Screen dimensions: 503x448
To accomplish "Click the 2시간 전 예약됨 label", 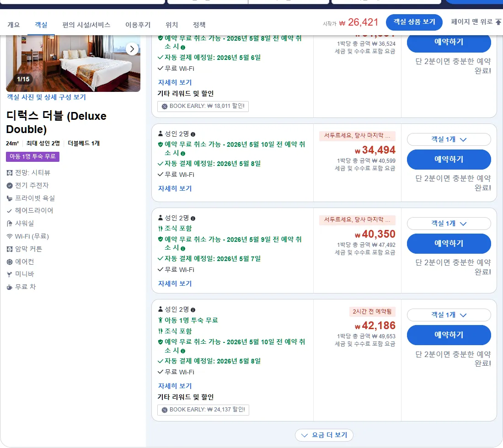I will [x=372, y=312].
